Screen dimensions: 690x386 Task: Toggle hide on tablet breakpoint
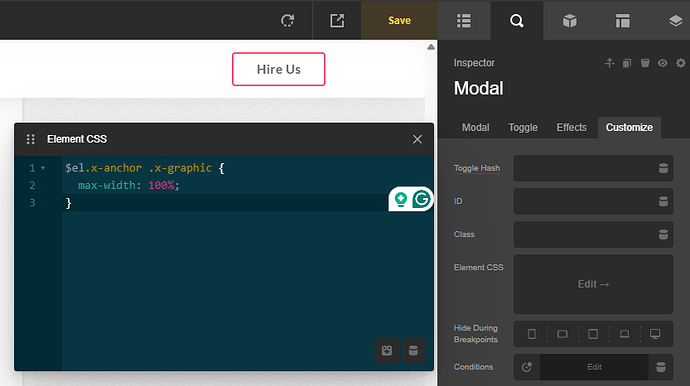[593, 334]
